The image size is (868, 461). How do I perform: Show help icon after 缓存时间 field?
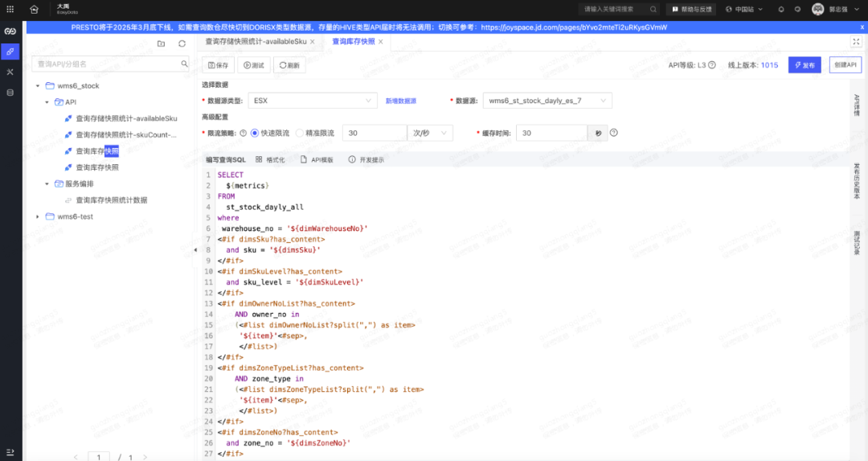(x=613, y=133)
